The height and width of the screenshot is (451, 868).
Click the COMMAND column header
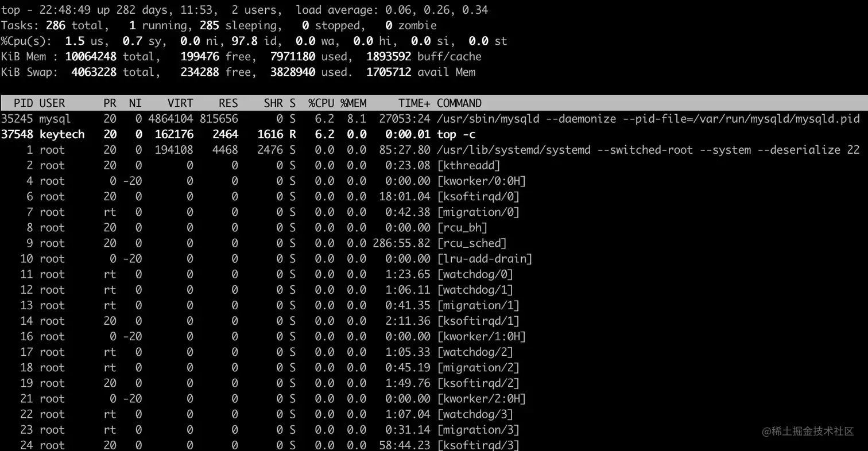pyautogui.click(x=459, y=103)
